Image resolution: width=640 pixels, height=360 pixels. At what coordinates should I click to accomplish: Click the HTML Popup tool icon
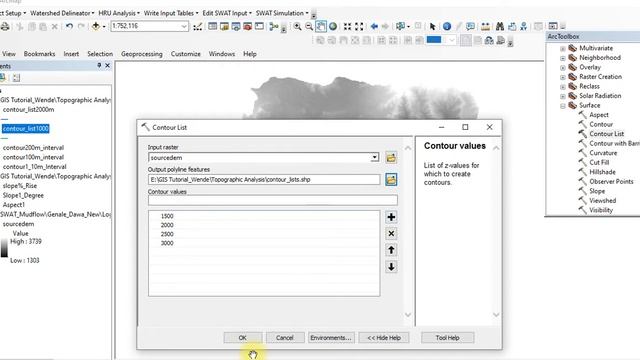(470, 27)
